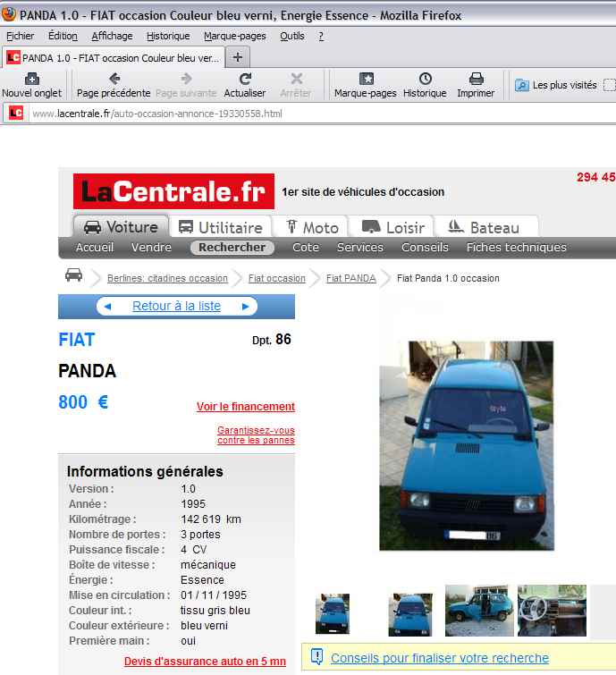Go to Accueil in site navigation

click(x=95, y=247)
